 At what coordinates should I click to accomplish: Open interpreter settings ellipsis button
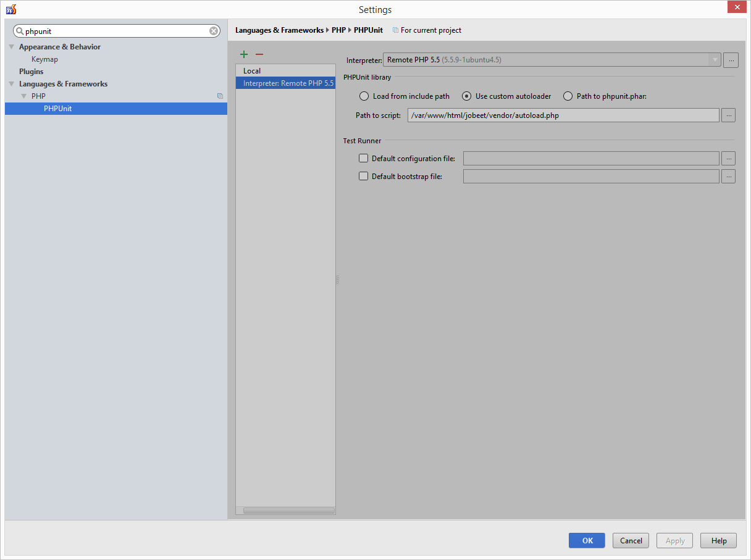pyautogui.click(x=731, y=60)
